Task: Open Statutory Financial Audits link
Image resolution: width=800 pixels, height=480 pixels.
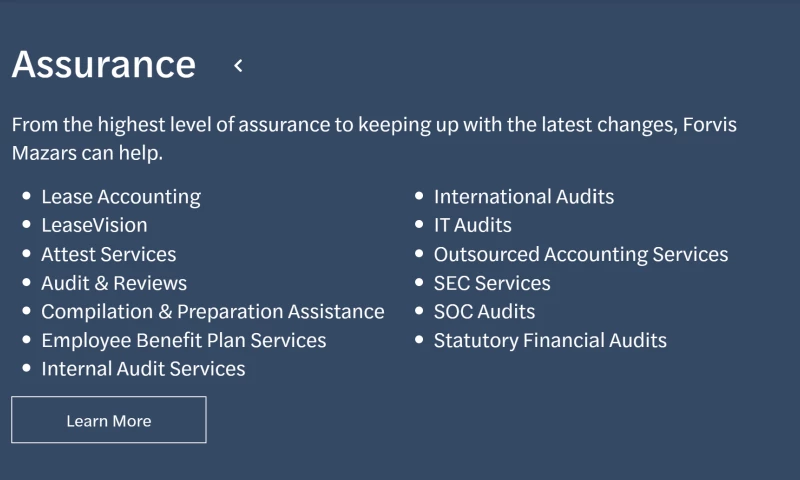Action: 549,340
